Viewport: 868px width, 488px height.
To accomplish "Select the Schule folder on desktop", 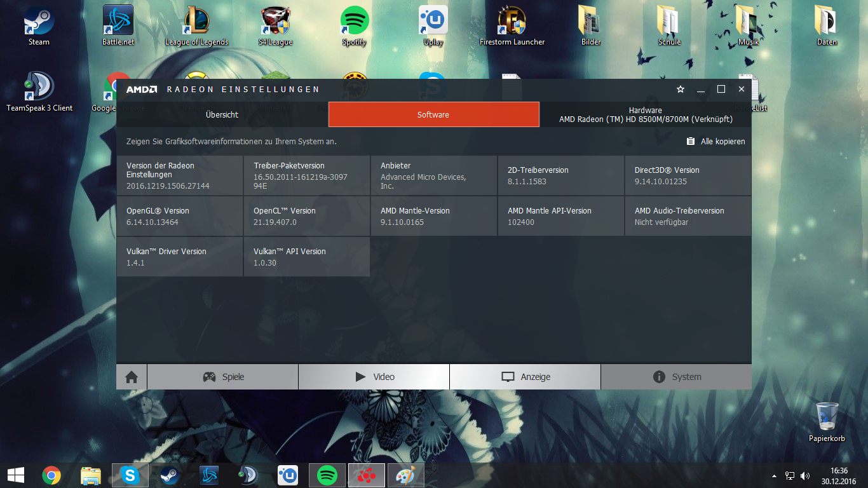I will [x=670, y=26].
